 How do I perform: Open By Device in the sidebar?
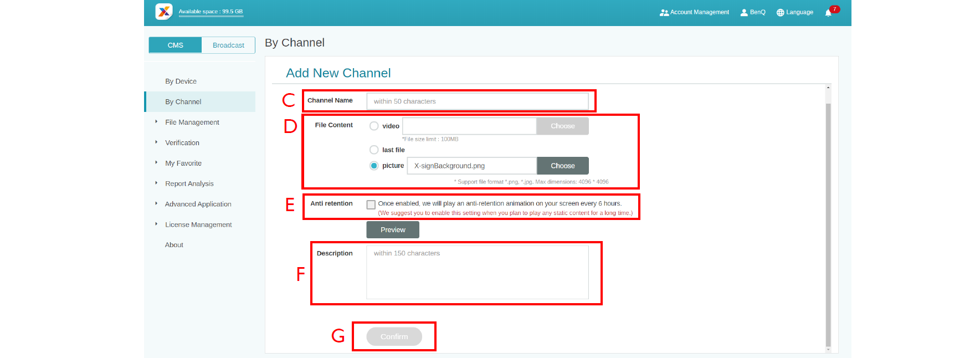[181, 81]
